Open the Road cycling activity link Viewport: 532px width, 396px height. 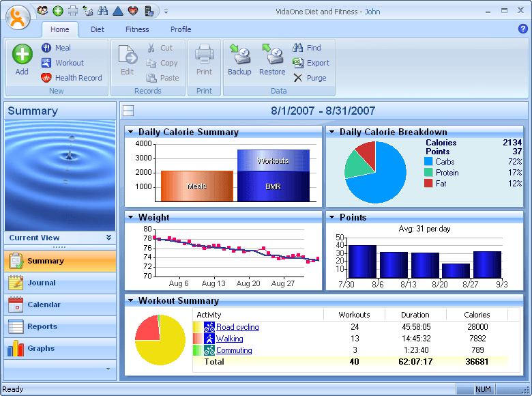(x=237, y=328)
